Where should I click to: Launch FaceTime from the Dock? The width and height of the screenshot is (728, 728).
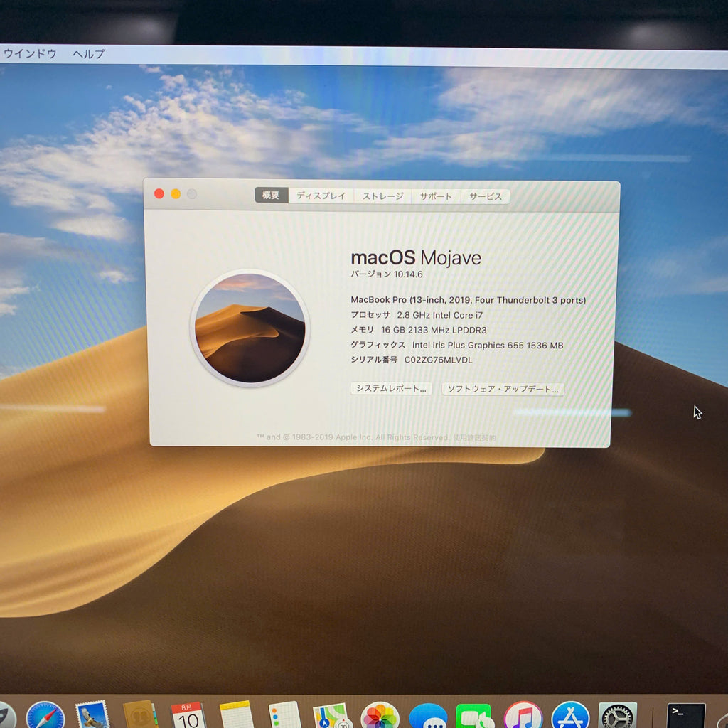pos(474,717)
